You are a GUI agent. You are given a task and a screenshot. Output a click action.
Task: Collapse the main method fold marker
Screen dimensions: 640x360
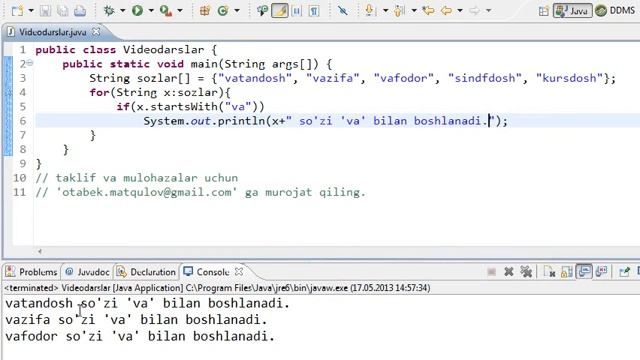coord(30,63)
